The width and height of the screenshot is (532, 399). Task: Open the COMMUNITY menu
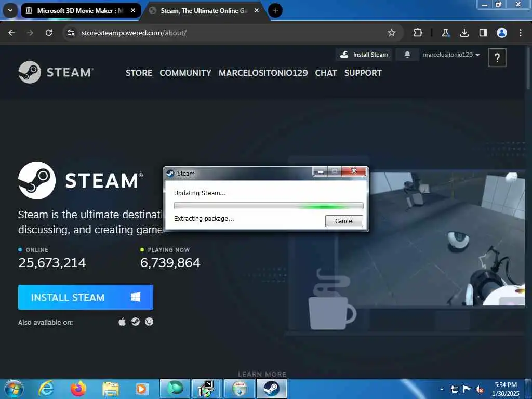(x=185, y=73)
